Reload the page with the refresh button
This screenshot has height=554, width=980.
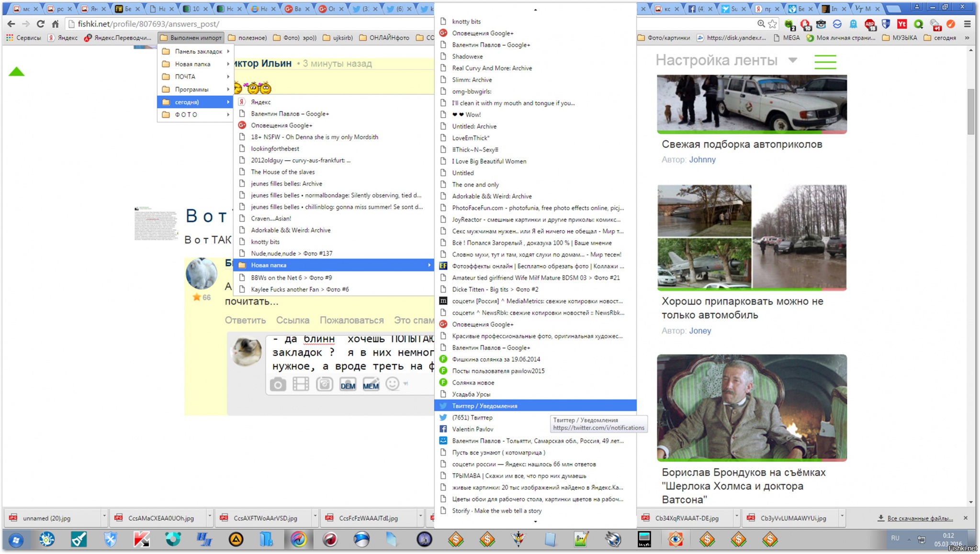point(41,24)
